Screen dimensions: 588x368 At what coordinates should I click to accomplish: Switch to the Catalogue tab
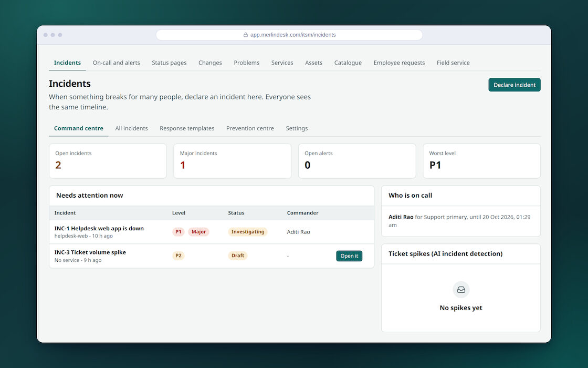click(x=348, y=63)
